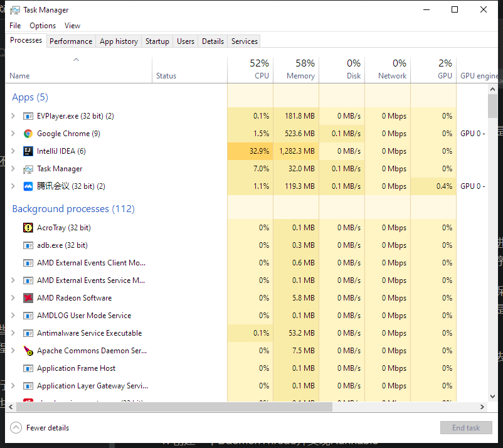503x448 pixels.
Task: Click Antimalware 53.2 MB memory cell
Action: [x=296, y=333]
